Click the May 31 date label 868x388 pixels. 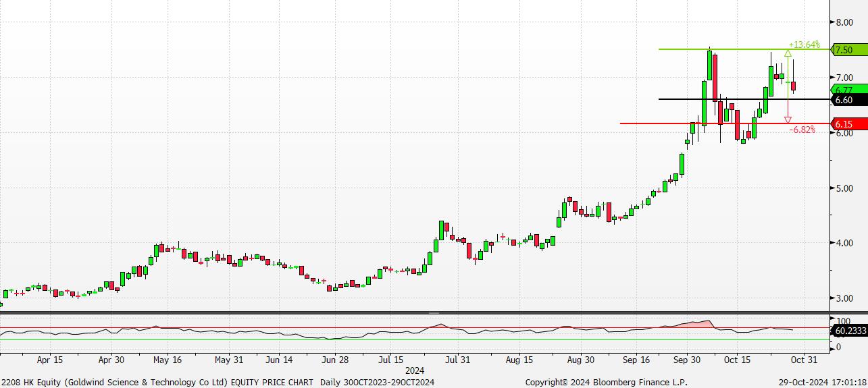pyautogui.click(x=228, y=360)
